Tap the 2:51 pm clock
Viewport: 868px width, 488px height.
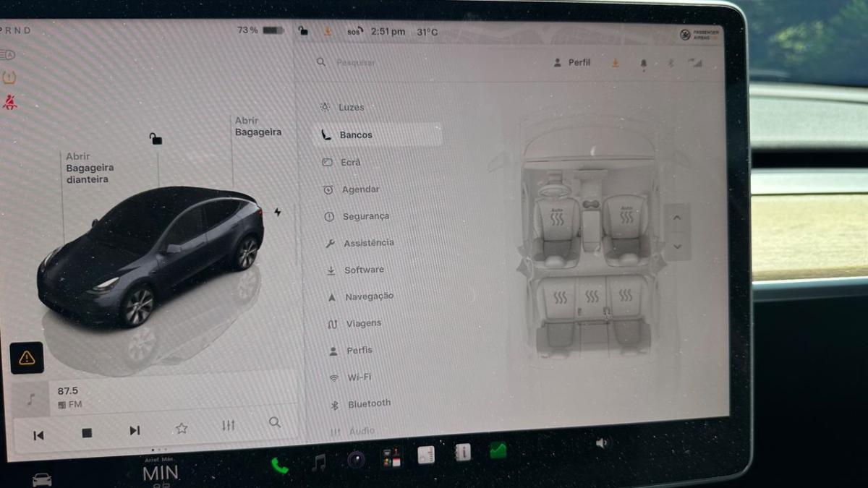click(x=388, y=32)
